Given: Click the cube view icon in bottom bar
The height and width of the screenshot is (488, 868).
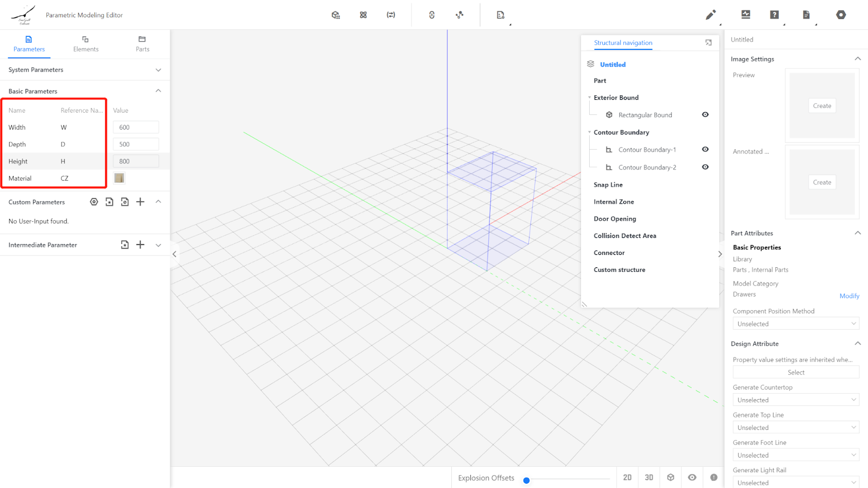Looking at the screenshot, I should pyautogui.click(x=671, y=477).
